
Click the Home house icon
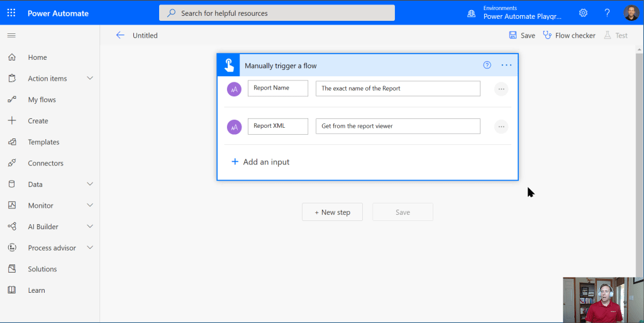click(x=12, y=57)
